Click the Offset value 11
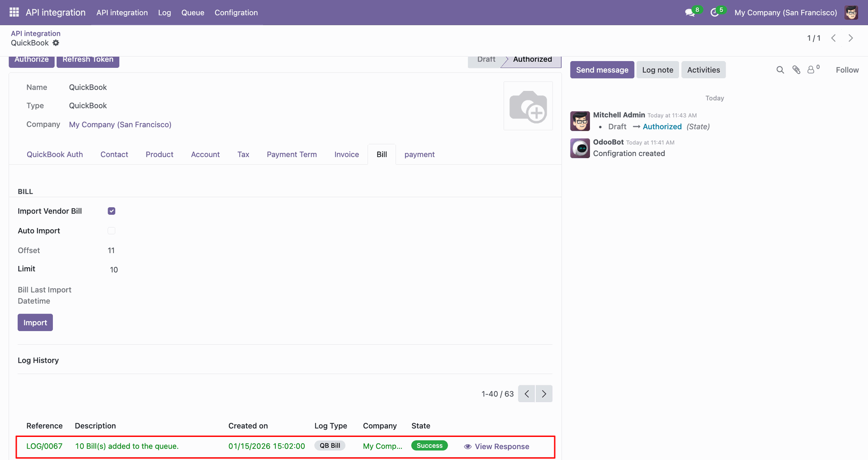 point(111,250)
